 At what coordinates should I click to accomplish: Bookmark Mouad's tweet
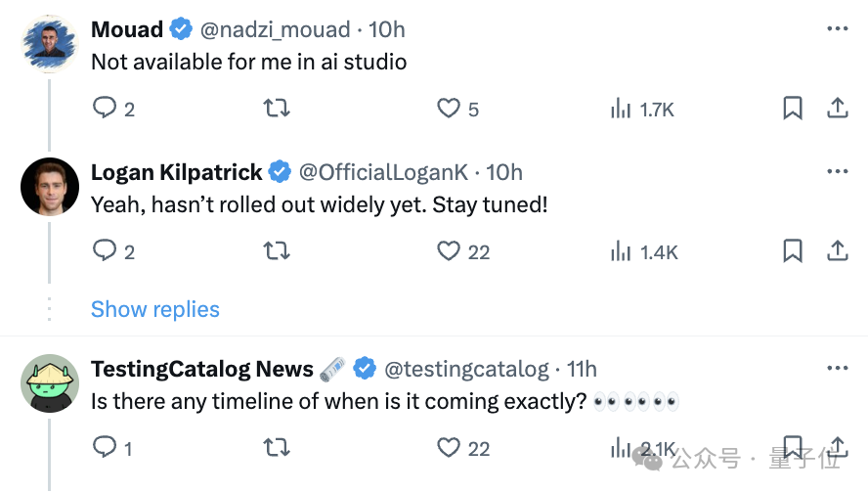793,108
